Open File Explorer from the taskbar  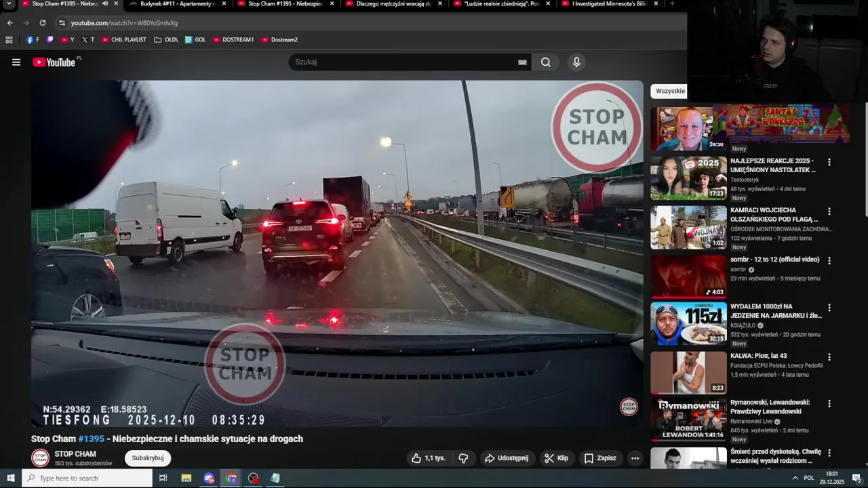pos(186,478)
